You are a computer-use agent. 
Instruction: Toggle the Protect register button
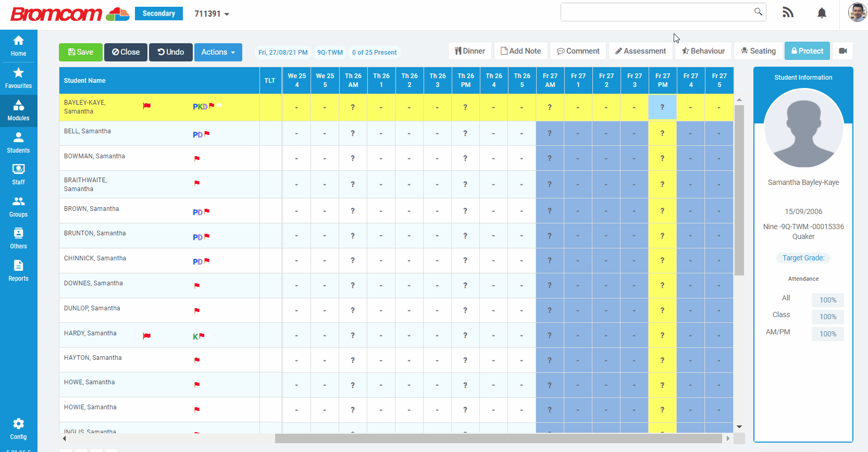(x=807, y=51)
